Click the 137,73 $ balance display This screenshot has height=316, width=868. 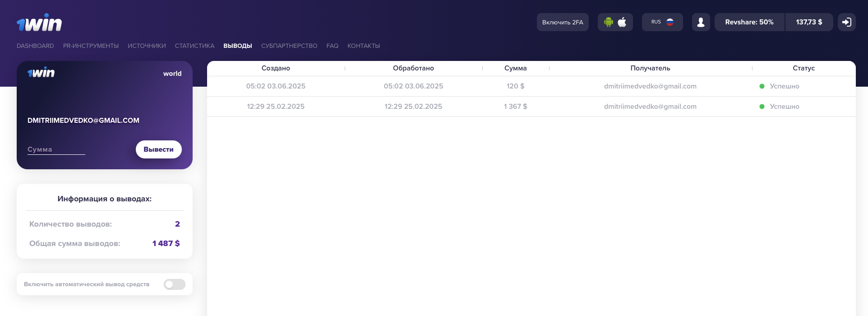809,22
